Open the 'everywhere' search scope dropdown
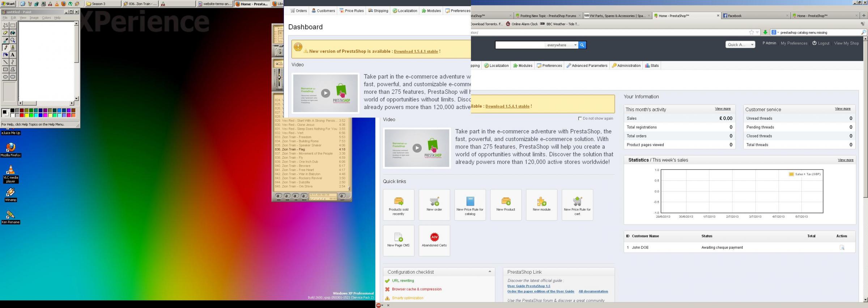868x308 pixels. click(x=561, y=45)
